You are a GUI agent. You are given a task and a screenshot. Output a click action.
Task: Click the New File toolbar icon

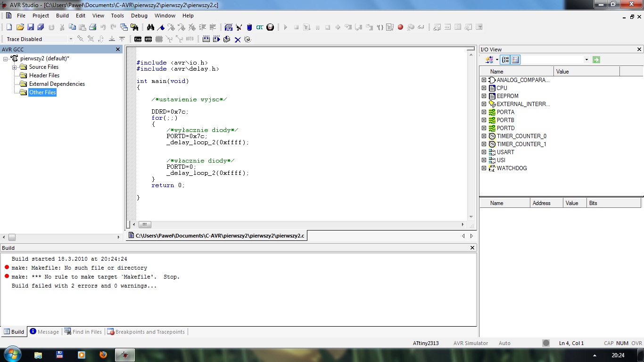[9, 27]
